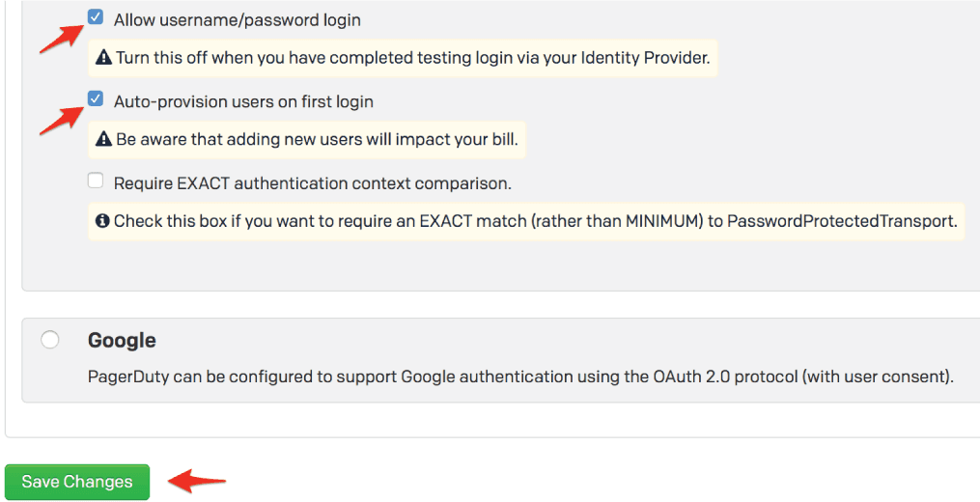The height and width of the screenshot is (502, 980).
Task: Click the "Auto-provision users on first login" label
Action: pyautogui.click(x=243, y=101)
